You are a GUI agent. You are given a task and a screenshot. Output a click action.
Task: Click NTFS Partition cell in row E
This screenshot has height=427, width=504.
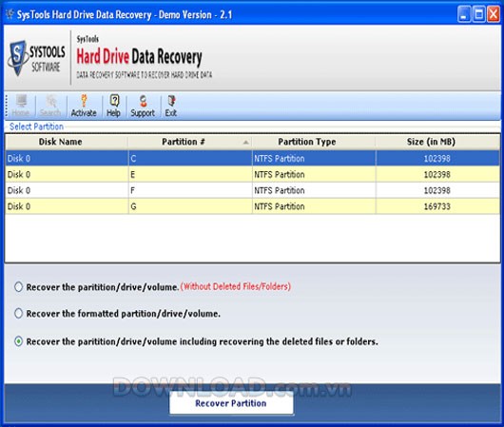tap(314, 174)
